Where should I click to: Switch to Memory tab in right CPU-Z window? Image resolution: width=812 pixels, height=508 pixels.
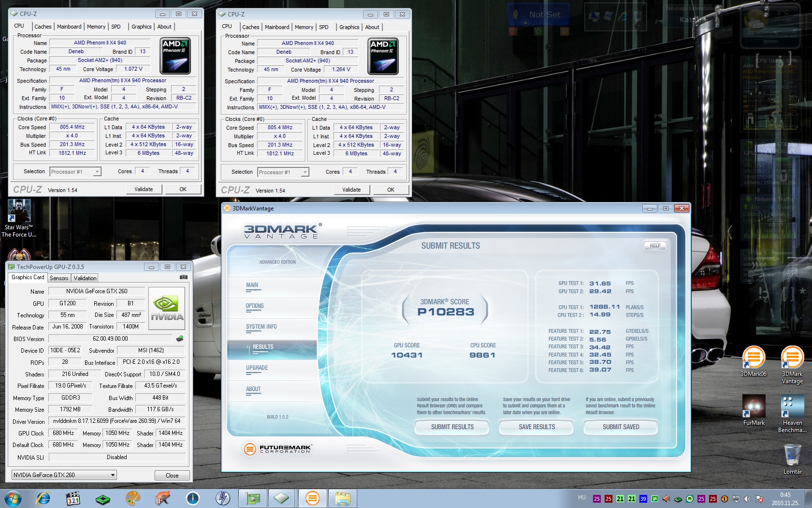[304, 27]
